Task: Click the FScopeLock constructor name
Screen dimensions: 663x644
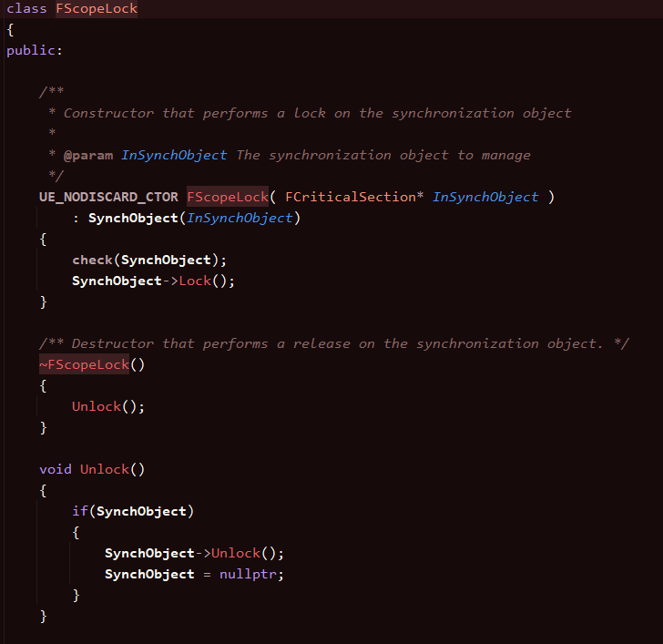Action: click(x=228, y=197)
